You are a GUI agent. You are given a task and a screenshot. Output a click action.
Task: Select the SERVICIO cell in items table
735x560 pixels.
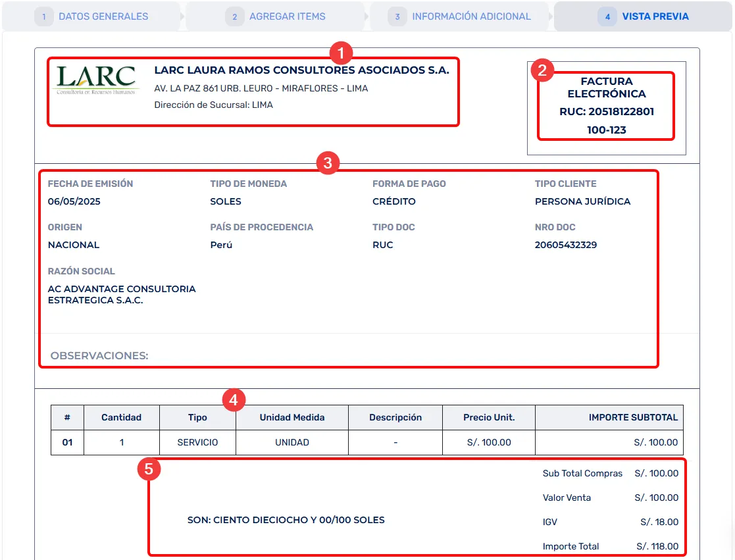(197, 442)
